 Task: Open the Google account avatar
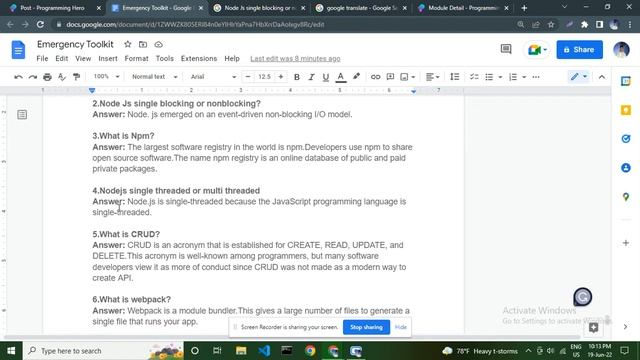[x=621, y=50]
